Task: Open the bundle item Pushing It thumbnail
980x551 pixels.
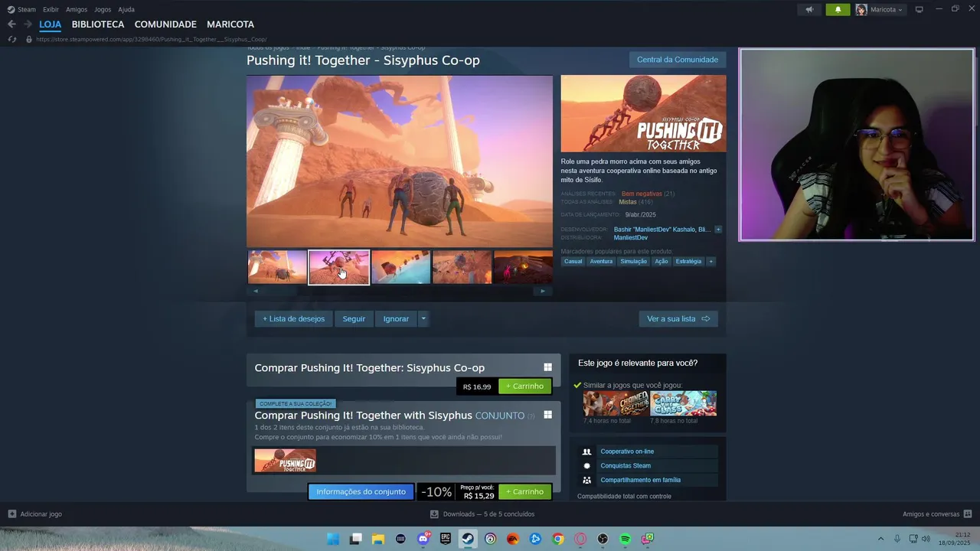Action: (286, 461)
